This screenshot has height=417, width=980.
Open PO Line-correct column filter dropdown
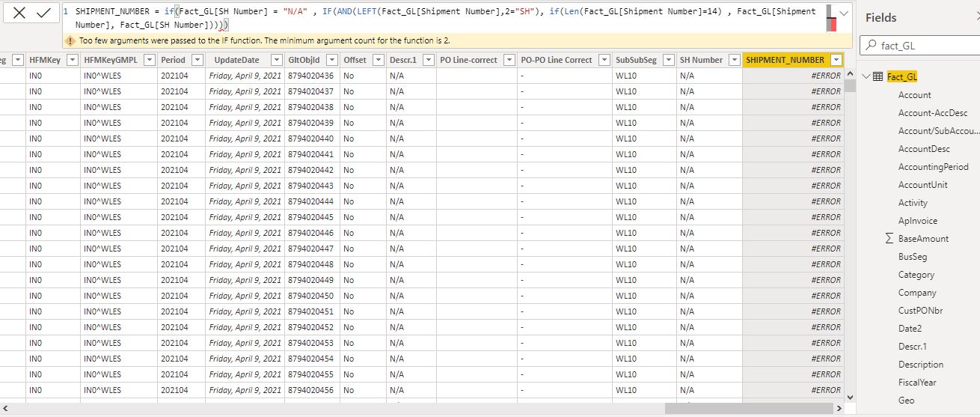click(509, 60)
